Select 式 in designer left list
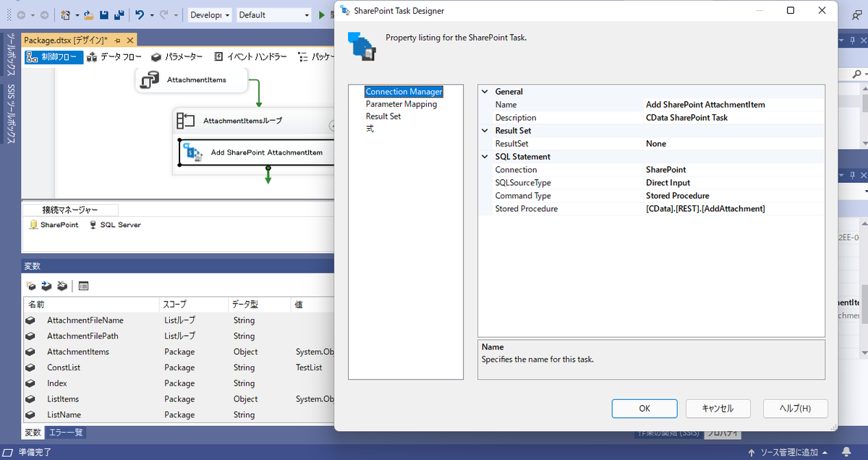Screen dimensions: 868x460 coord(370,129)
